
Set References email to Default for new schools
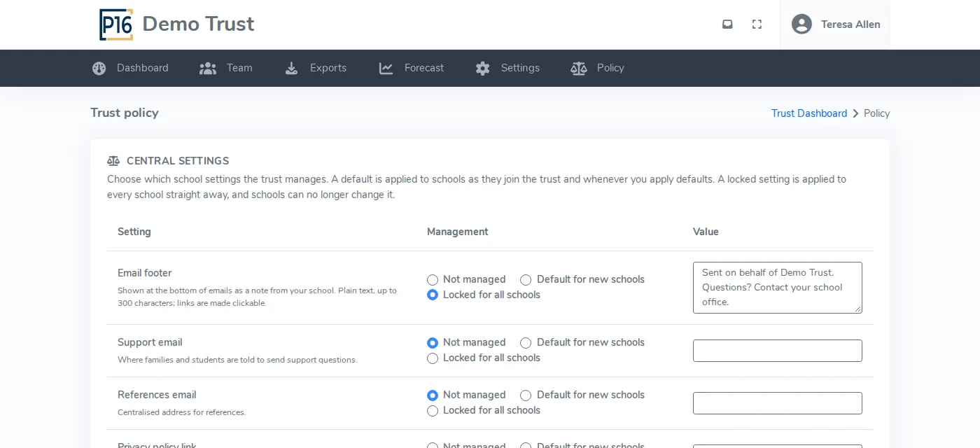pos(526,395)
